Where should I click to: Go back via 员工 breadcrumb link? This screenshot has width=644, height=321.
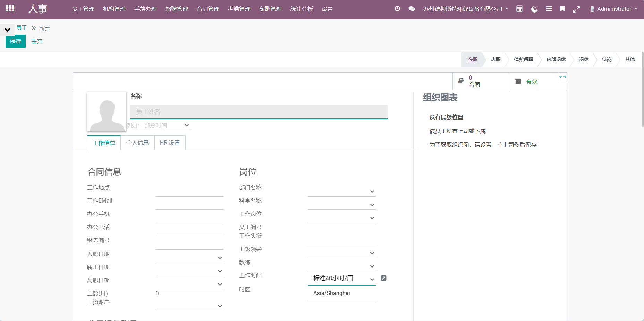coord(22,28)
